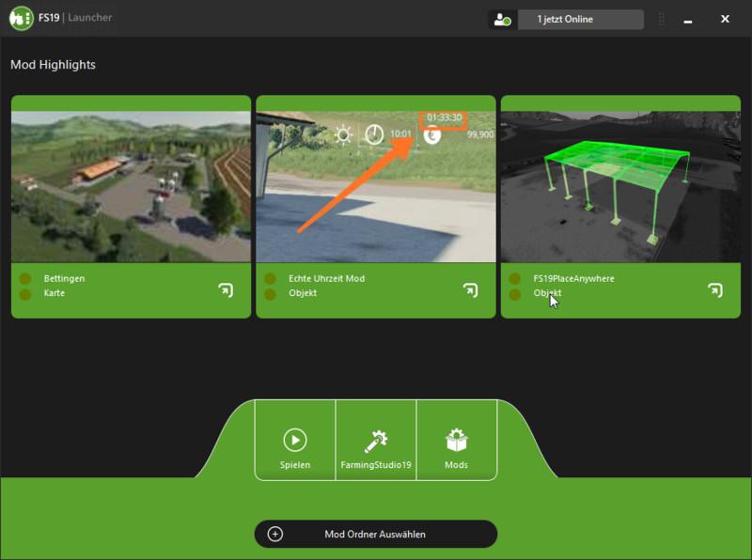Open the Bettingen mod arrow icon
Screen dimensions: 752x560
coord(226,290)
